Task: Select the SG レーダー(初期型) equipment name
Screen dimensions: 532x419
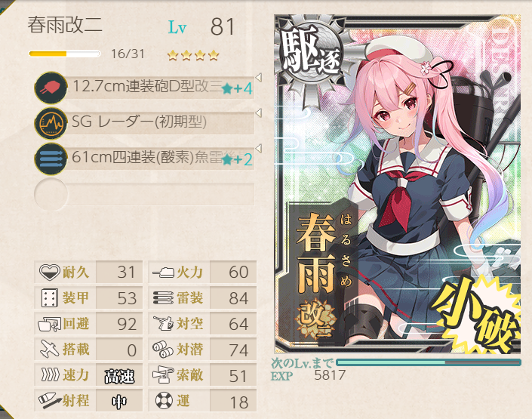Action: coord(139,122)
